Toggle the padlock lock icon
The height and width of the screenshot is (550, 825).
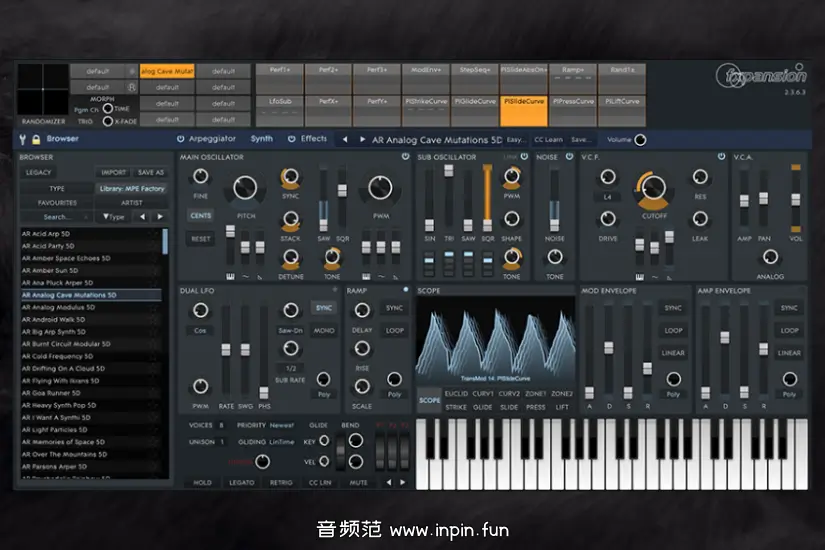(36, 139)
